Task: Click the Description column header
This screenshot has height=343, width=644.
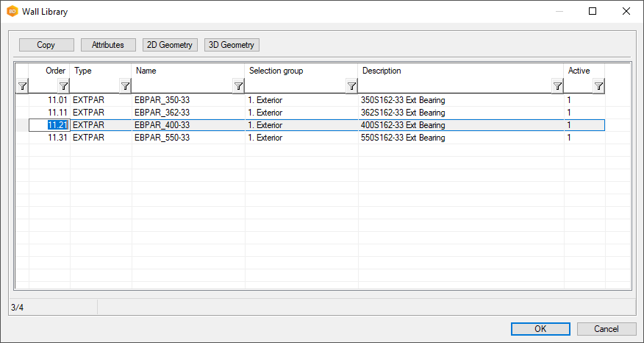Action: point(381,71)
